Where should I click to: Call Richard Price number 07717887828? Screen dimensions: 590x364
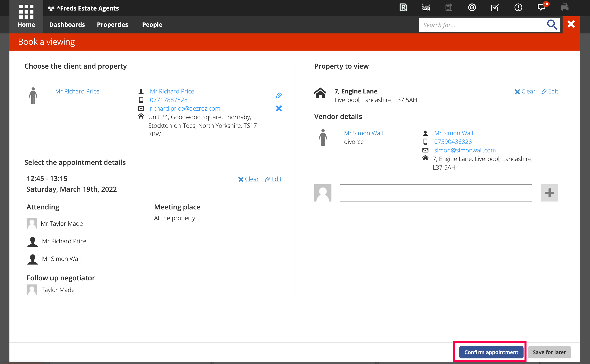point(169,100)
